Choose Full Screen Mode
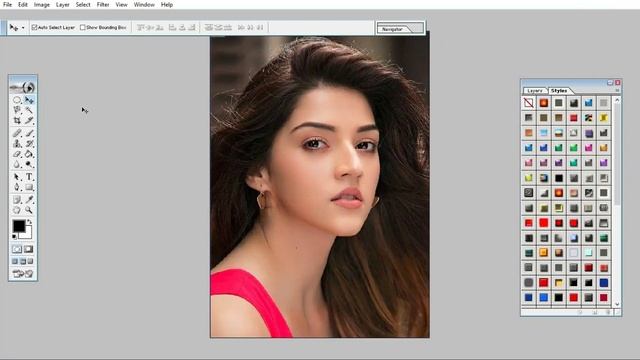Image resolution: width=640 pixels, height=360 pixels. point(30,261)
